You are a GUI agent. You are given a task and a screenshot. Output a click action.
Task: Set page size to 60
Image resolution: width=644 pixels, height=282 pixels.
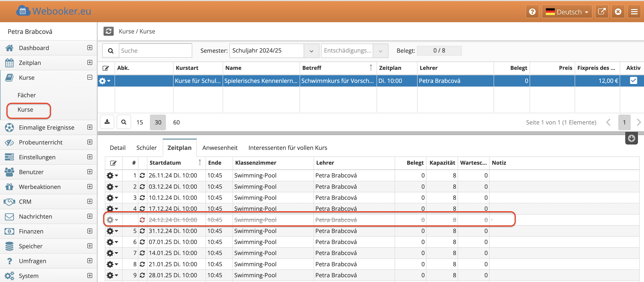pyautogui.click(x=176, y=122)
